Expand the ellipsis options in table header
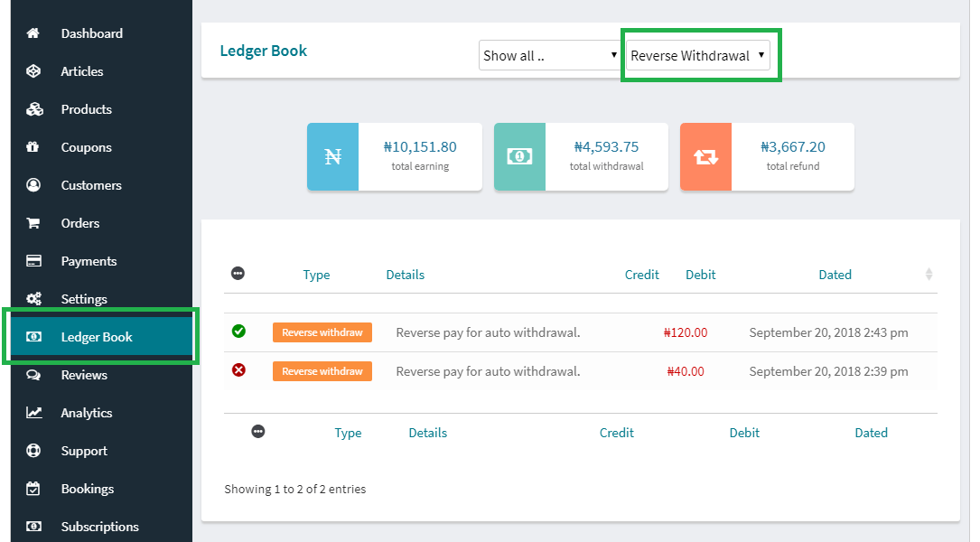The height and width of the screenshot is (542, 980). [238, 274]
